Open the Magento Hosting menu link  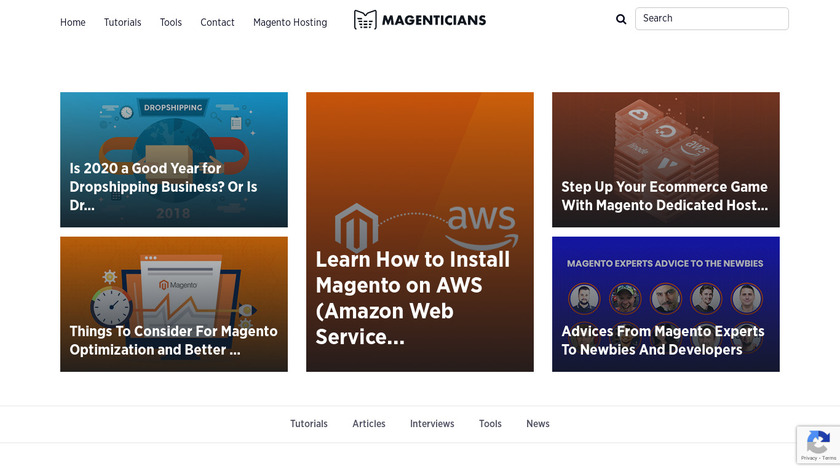(290, 23)
